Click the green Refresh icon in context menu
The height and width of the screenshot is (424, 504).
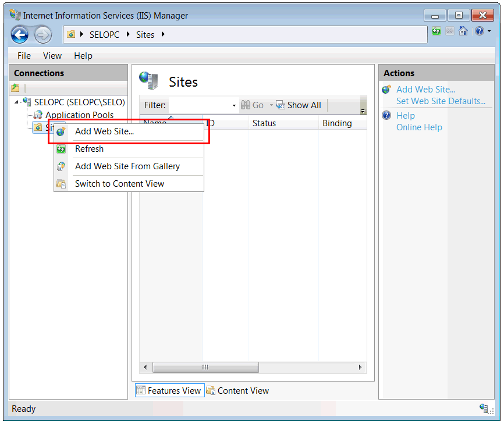pos(61,149)
